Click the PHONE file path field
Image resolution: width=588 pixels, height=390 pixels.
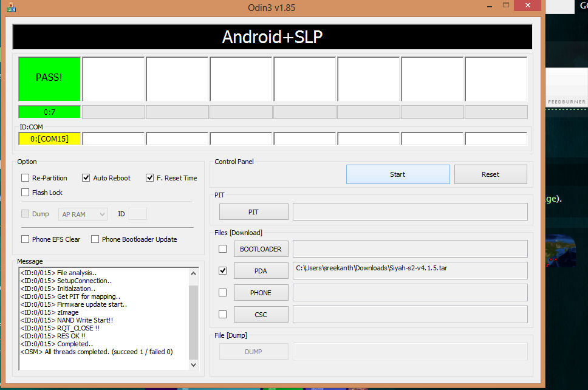410,293
